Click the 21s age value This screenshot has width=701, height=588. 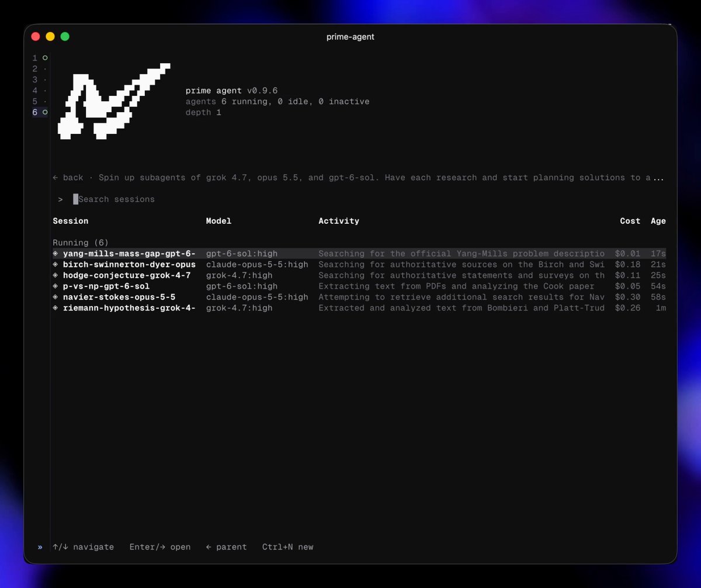[x=658, y=265]
